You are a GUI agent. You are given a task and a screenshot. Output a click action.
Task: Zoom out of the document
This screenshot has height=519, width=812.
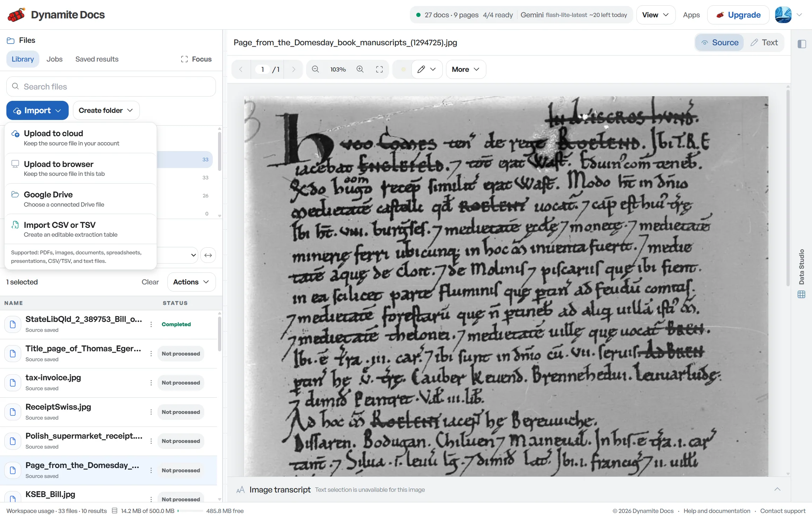315,69
